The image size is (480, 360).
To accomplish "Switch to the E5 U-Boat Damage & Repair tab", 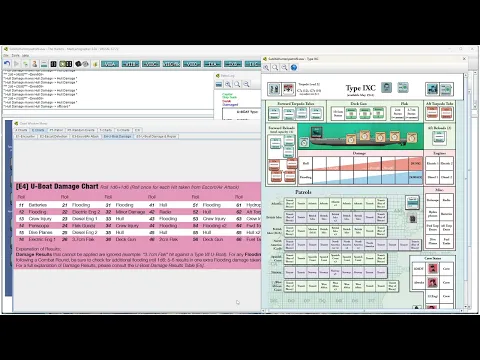I will (156, 136).
